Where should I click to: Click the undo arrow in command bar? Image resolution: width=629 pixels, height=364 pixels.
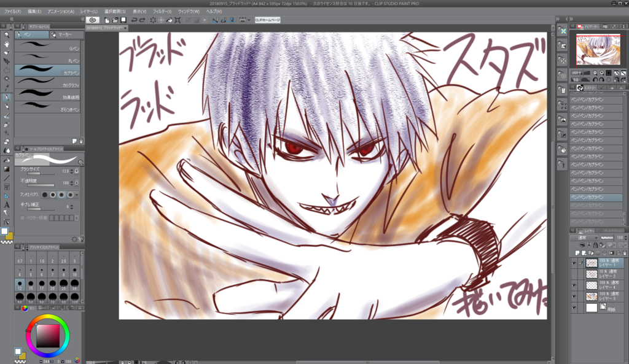coord(134,20)
